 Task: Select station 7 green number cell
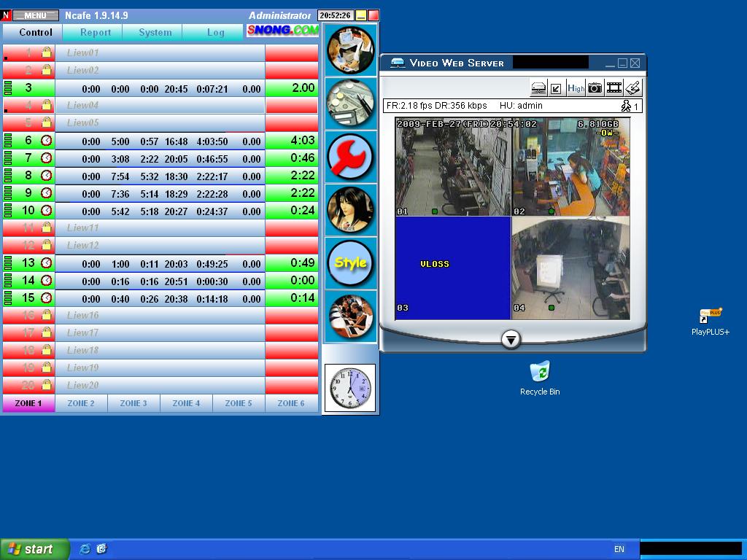(28, 157)
